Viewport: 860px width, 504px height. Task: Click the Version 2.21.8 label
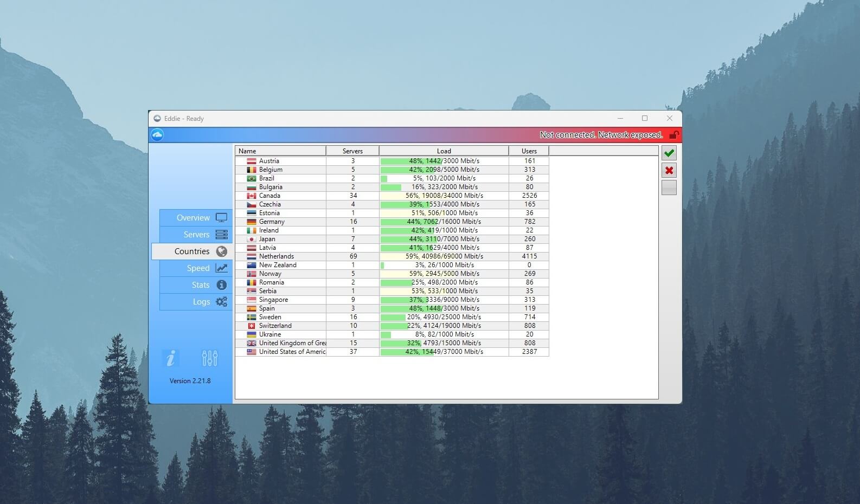click(190, 381)
